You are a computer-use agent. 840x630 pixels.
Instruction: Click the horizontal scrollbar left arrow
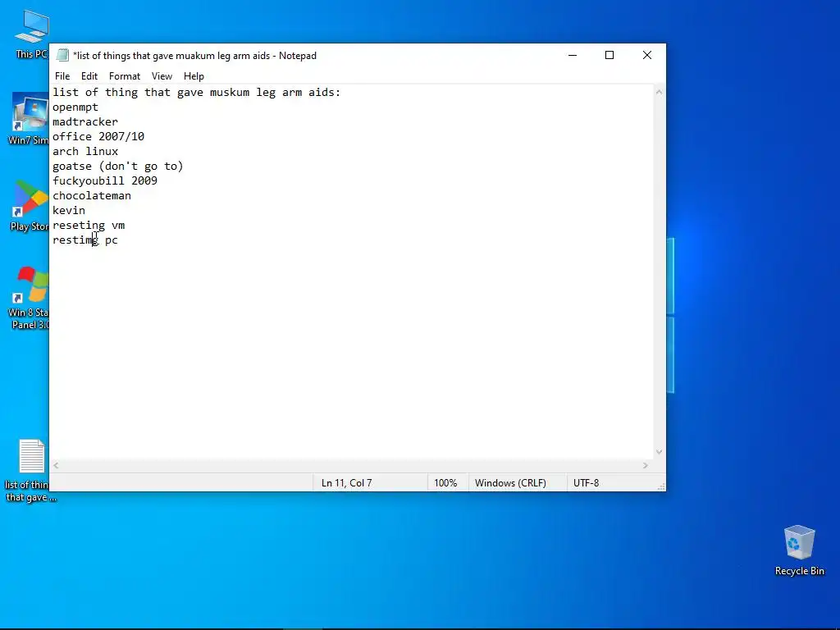[57, 466]
